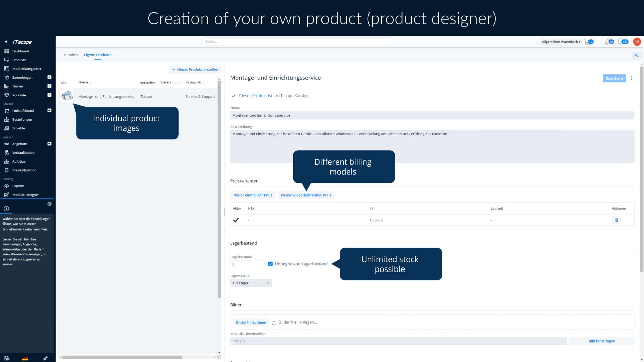Toggle the Aktiv checkmark of price row
Viewport: 644px width, 362px height.
coord(236,220)
